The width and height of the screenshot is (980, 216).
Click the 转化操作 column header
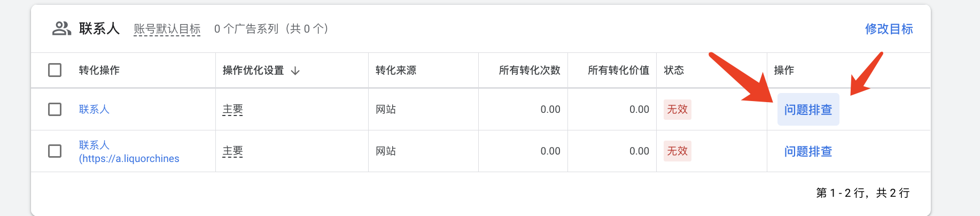[x=99, y=71]
